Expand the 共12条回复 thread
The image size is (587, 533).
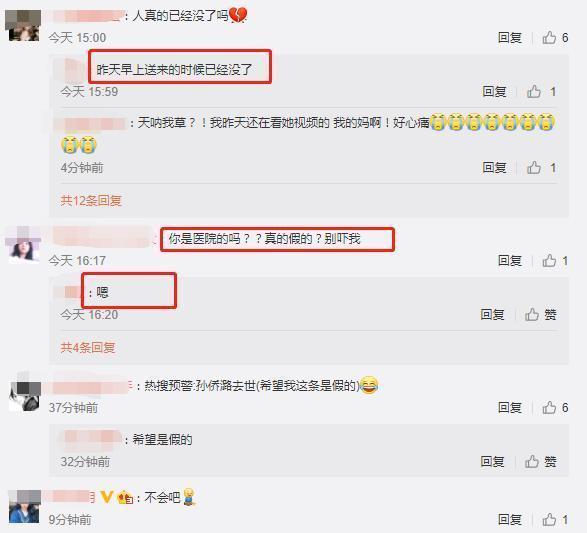click(91, 201)
